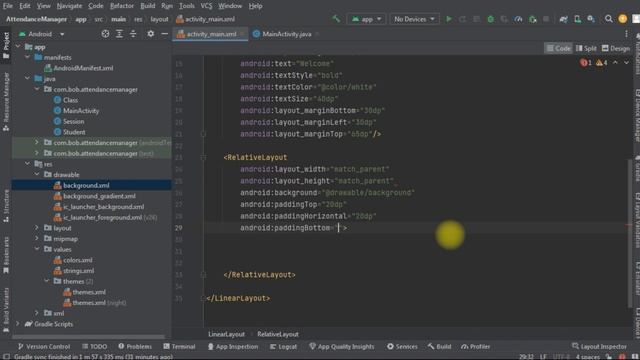Open the Problems tool window
This screenshot has width=640, height=360.
[x=135, y=346]
